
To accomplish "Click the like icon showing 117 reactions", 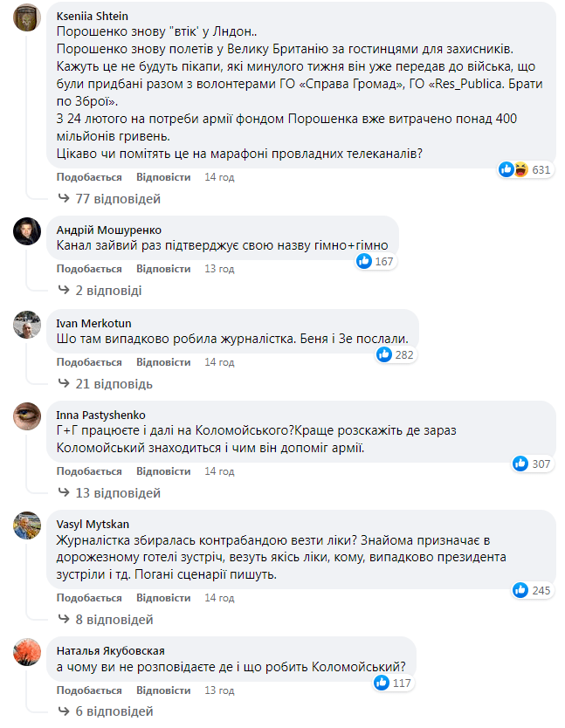I will click(x=382, y=683).
